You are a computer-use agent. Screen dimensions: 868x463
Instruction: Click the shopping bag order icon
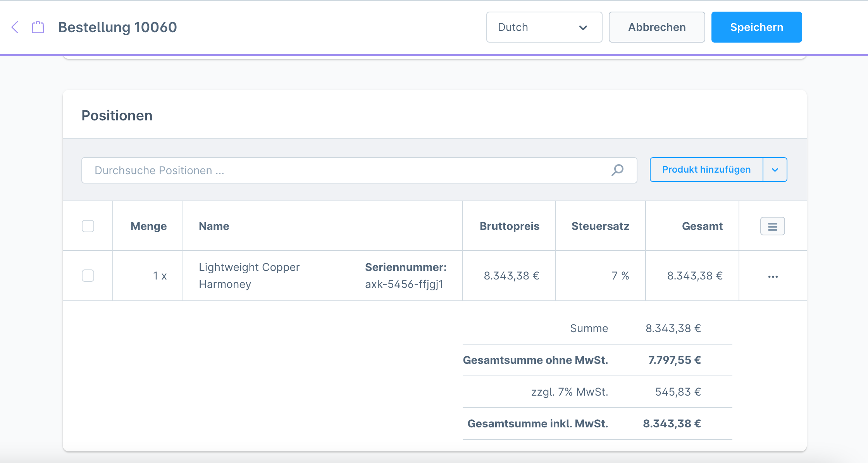[38, 27]
